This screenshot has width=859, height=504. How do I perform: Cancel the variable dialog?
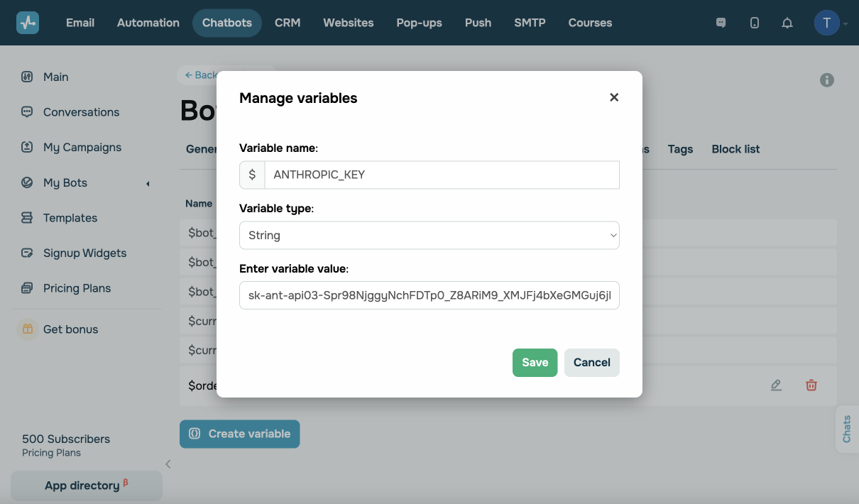click(x=592, y=363)
